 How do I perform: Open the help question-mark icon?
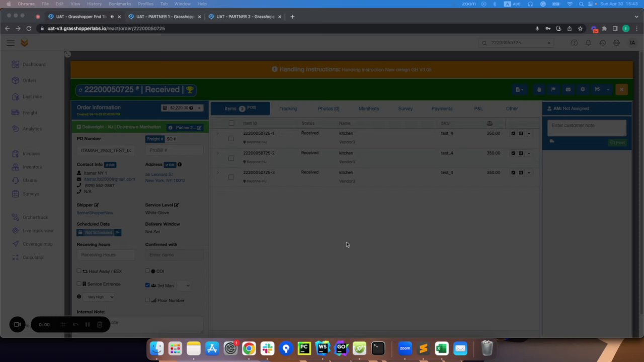[x=574, y=43]
